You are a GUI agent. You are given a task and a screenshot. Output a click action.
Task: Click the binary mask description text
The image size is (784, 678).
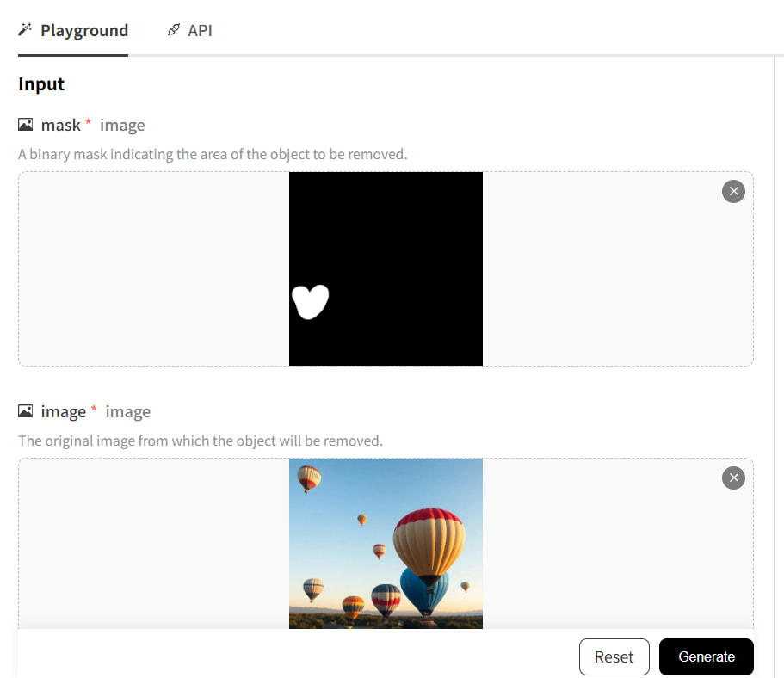pos(213,155)
